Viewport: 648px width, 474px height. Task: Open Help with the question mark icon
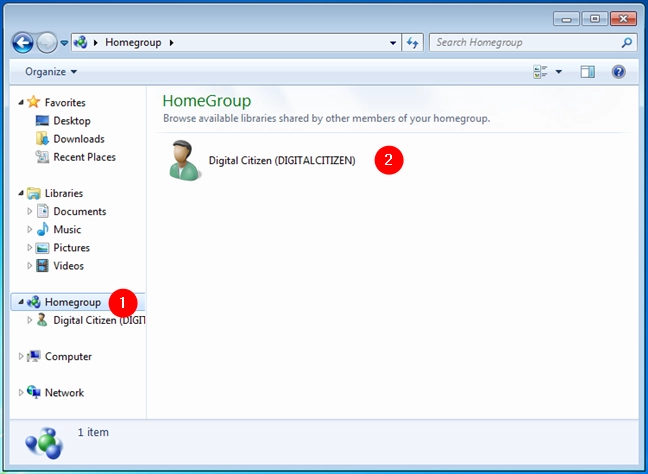[619, 72]
